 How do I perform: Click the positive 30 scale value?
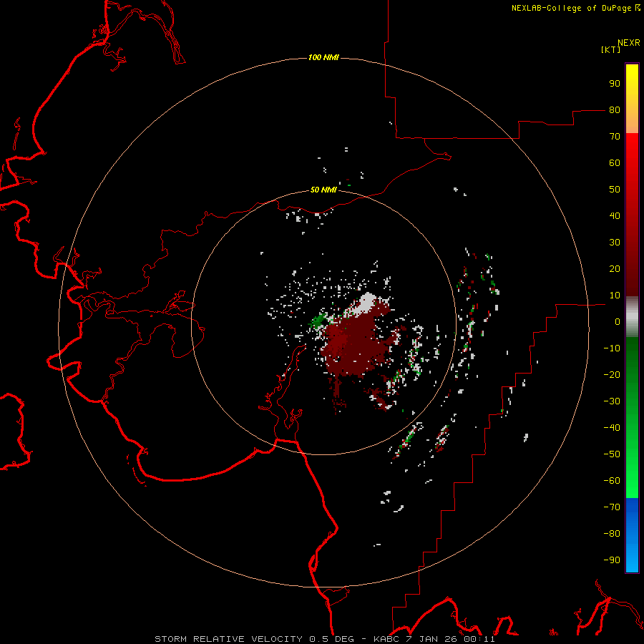pyautogui.click(x=615, y=243)
